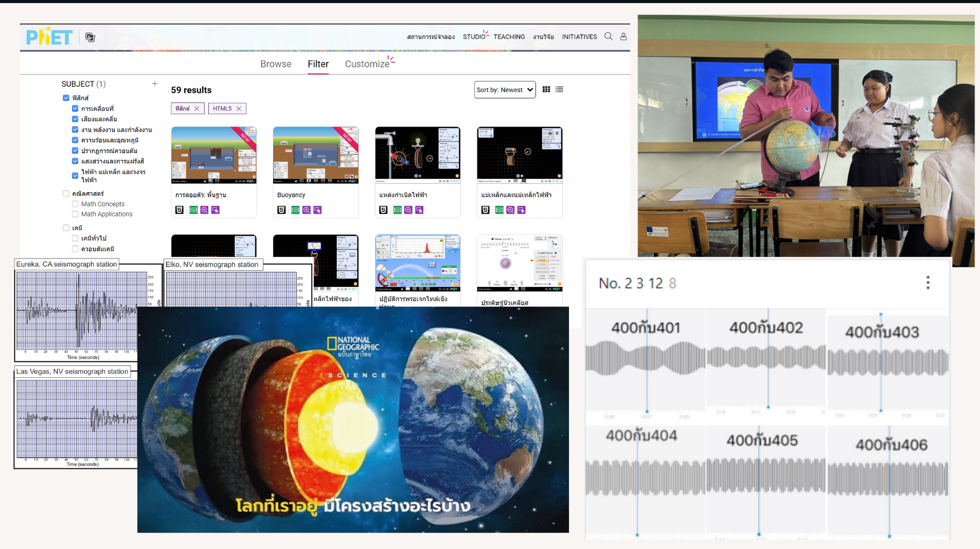This screenshot has height=549, width=980.
Task: Switch to list view layout
Action: click(560, 89)
